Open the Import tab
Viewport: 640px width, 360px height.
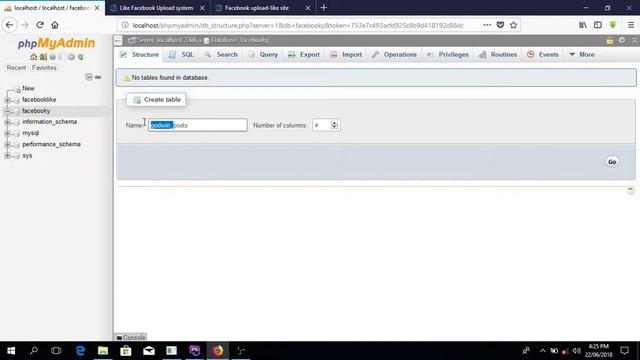click(346, 55)
